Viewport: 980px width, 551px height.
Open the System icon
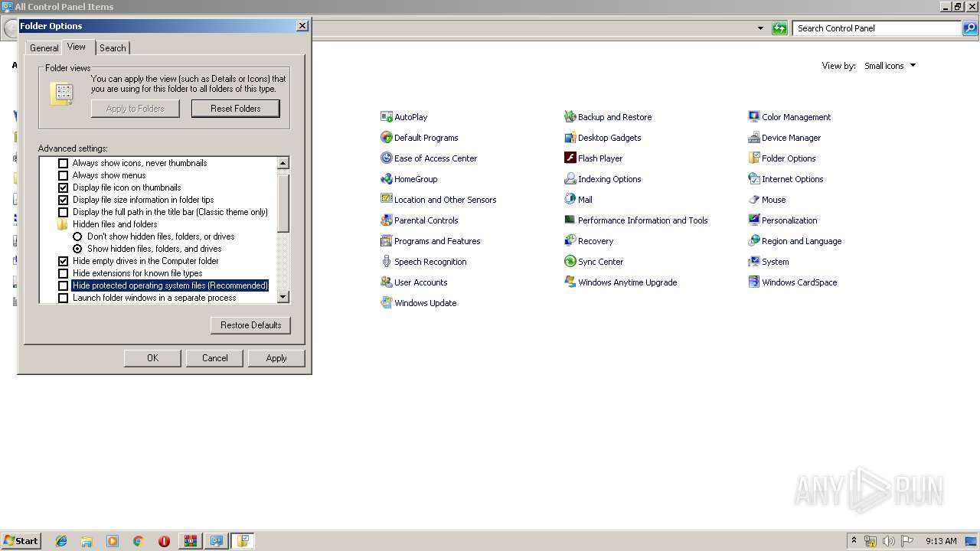pos(753,262)
